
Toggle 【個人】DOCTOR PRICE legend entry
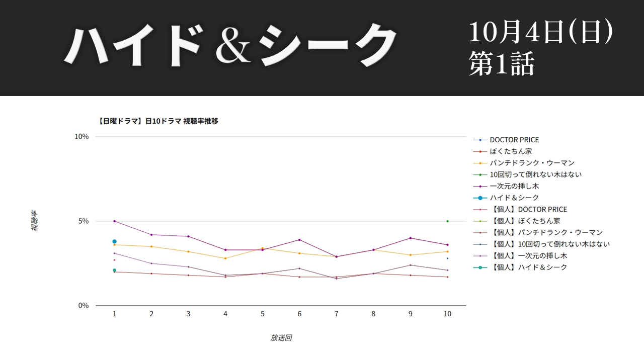coord(521,209)
